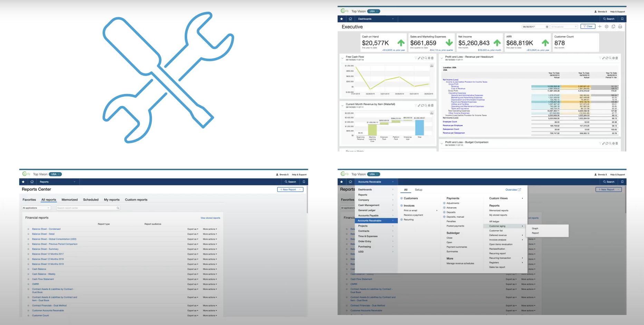Click the 06/30/2017 date field on Executive dashboard

point(535,27)
